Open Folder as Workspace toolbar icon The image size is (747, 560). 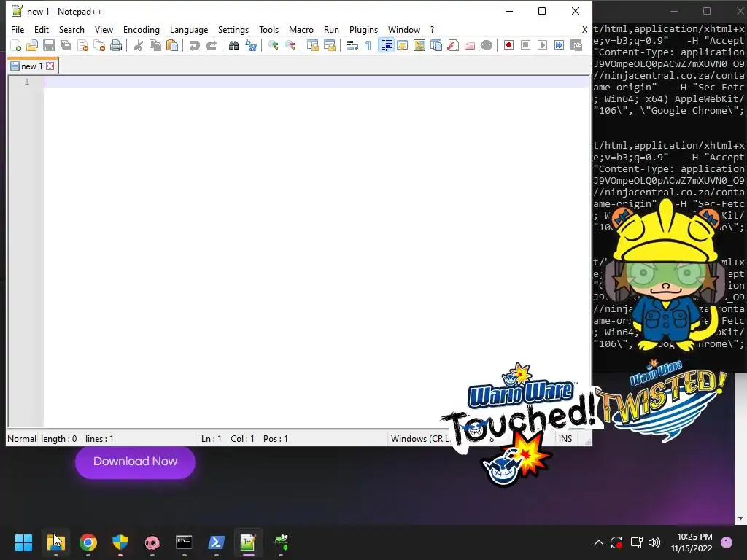pyautogui.click(x=469, y=45)
